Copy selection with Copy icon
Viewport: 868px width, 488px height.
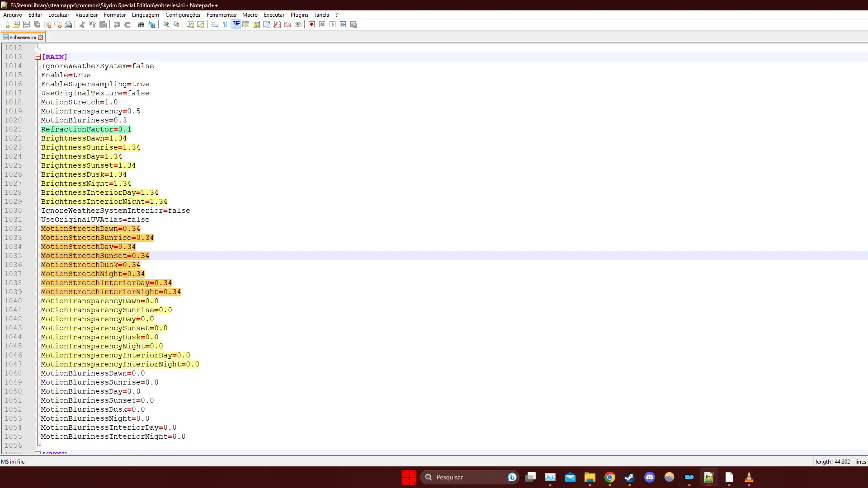point(93,24)
